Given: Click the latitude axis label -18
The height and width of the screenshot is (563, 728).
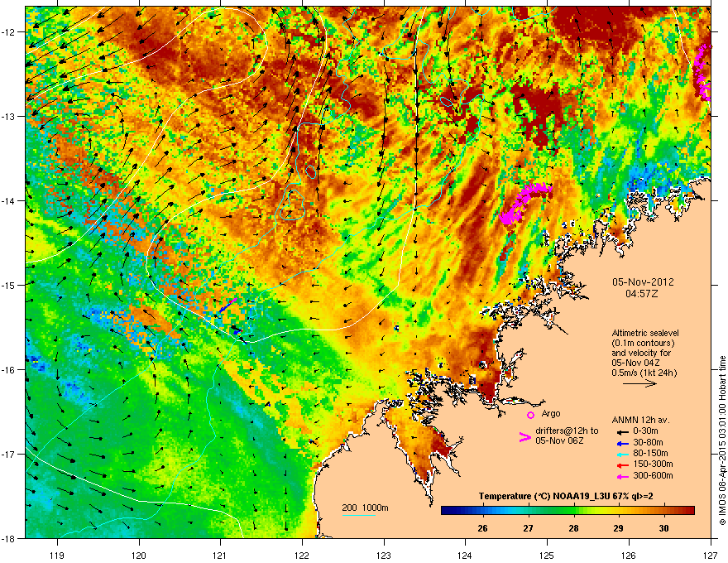Looking at the screenshot, I should [8, 538].
